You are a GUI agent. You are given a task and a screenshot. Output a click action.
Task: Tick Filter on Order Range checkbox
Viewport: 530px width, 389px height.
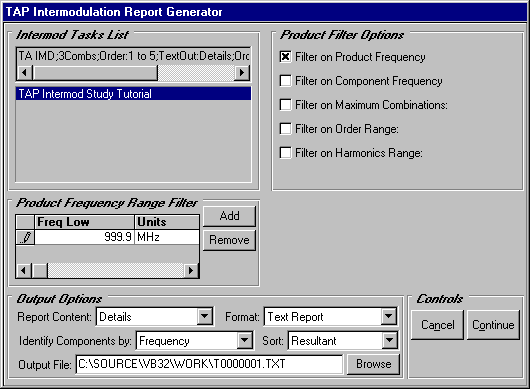tap(285, 129)
